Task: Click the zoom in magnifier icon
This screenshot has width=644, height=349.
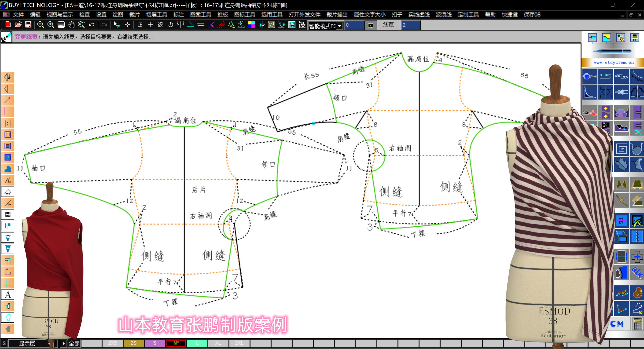Action: click(x=51, y=25)
